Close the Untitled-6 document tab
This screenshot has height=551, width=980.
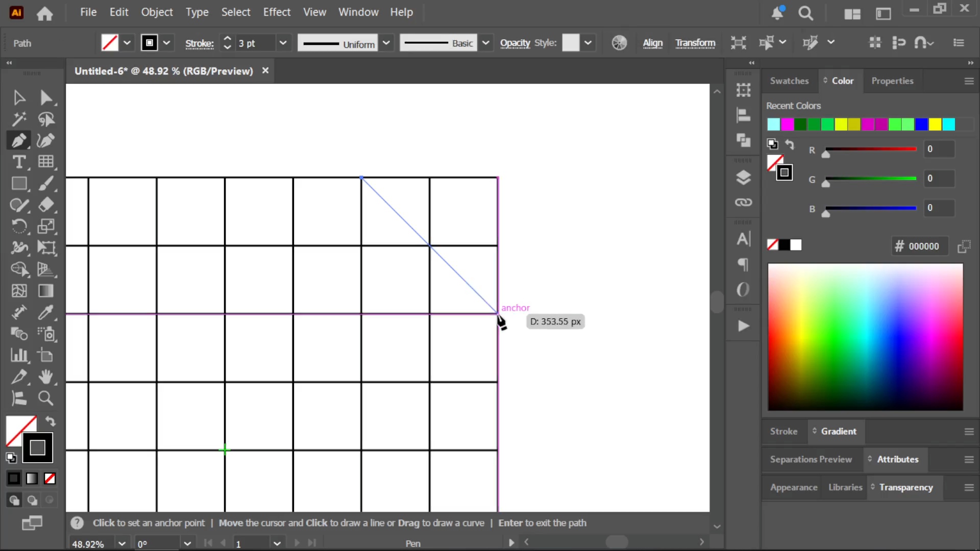265,71
